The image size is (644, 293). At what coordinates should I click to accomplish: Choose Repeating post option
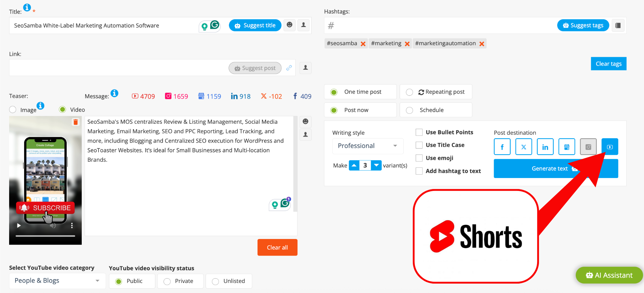436,92
